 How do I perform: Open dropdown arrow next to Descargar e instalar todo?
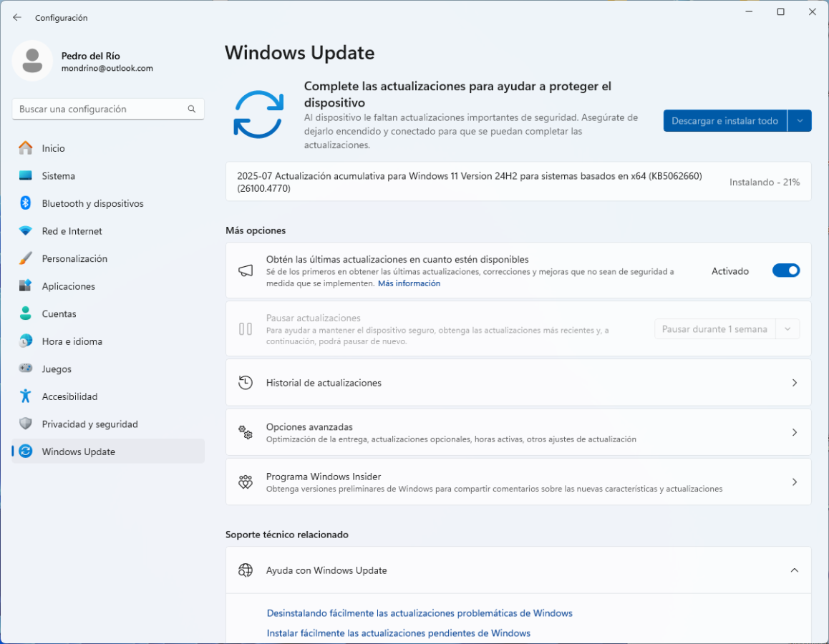point(800,121)
